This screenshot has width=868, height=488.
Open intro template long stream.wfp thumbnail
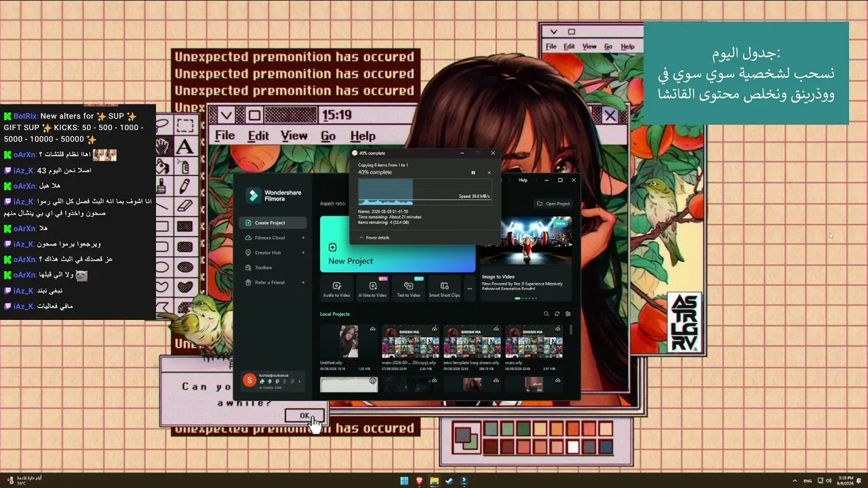(x=472, y=342)
